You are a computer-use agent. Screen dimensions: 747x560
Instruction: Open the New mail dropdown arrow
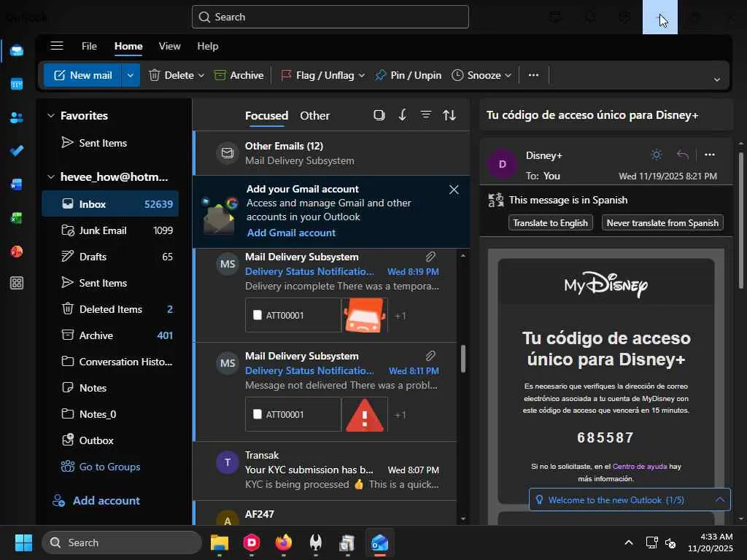130,75
